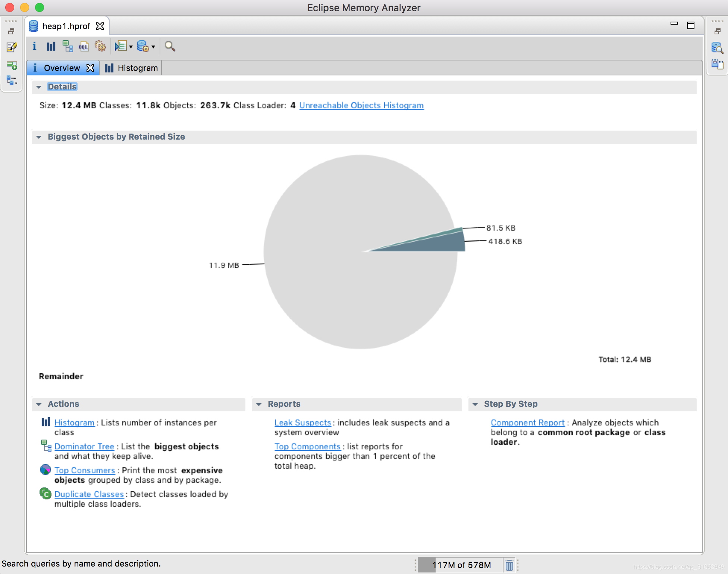Open Histogram from the toolbar bar-chart icon
The width and height of the screenshot is (728, 574).
point(51,46)
